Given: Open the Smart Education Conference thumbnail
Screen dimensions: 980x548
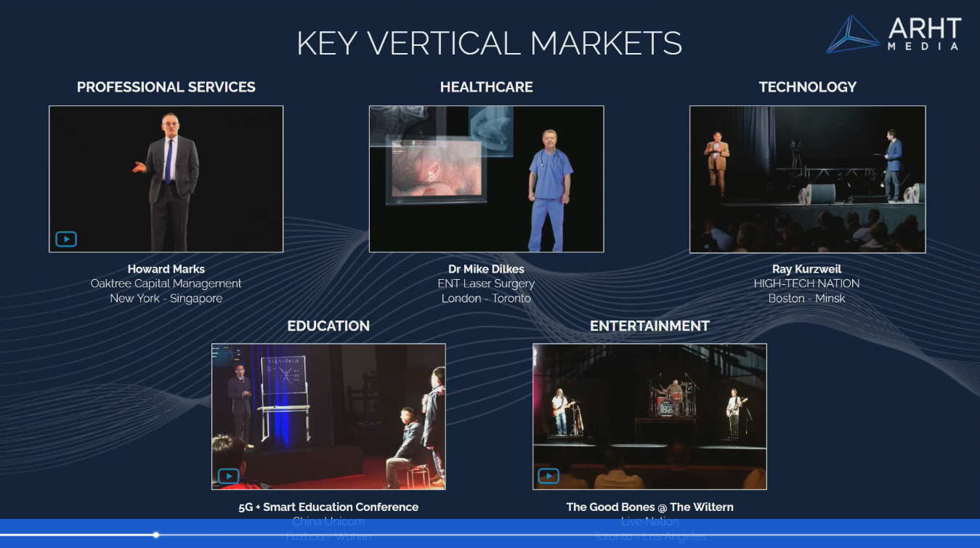Looking at the screenshot, I should [x=328, y=416].
